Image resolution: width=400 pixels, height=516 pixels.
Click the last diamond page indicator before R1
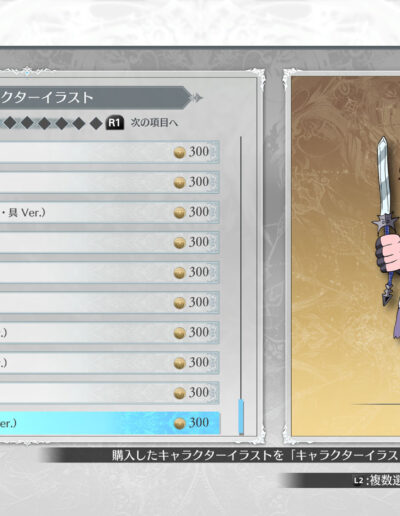click(x=96, y=123)
